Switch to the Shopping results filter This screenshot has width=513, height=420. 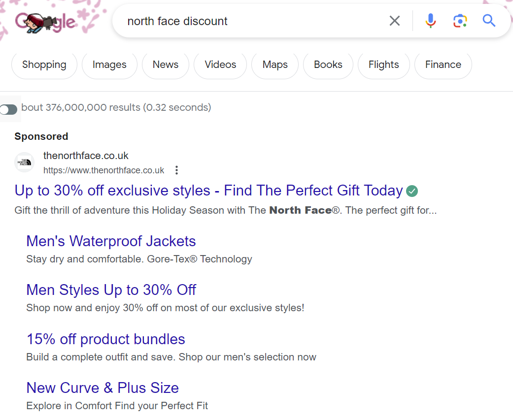click(x=44, y=65)
